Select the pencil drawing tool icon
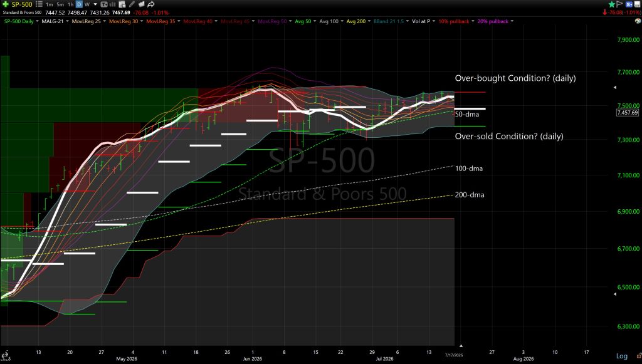Viewport: 642px width, 364px height. [x=132, y=4]
